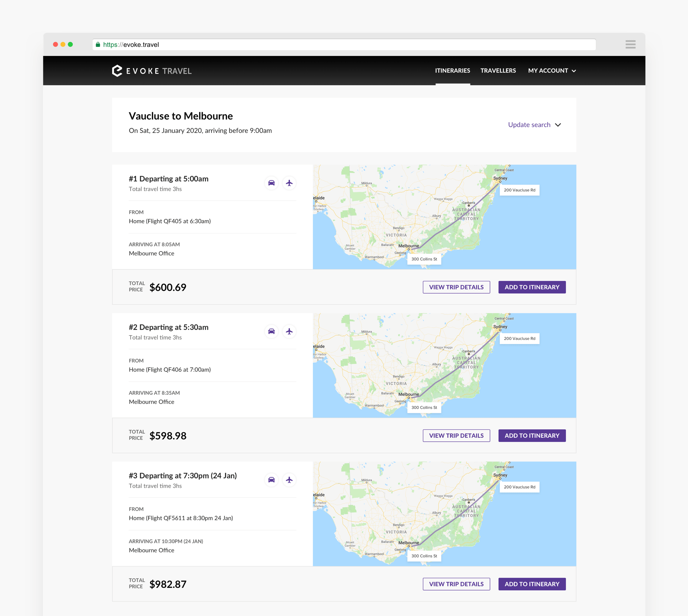Click the car icon on trip #2
This screenshot has width=688, height=616.
(x=271, y=331)
